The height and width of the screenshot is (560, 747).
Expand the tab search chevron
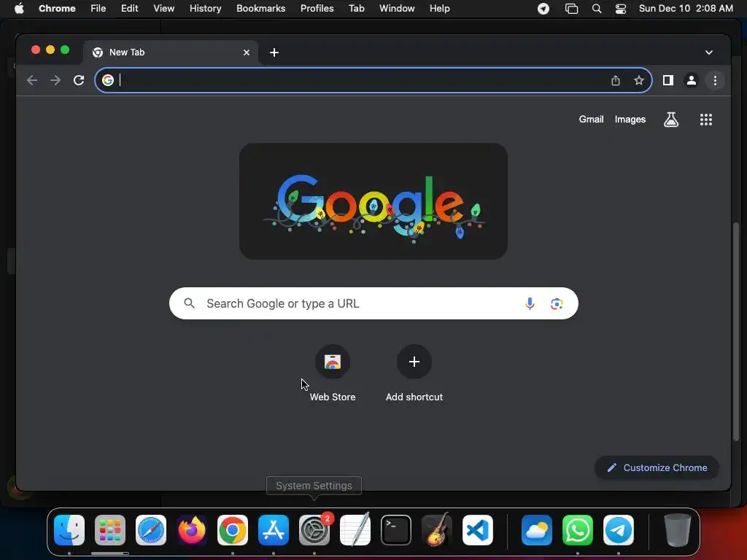[709, 52]
